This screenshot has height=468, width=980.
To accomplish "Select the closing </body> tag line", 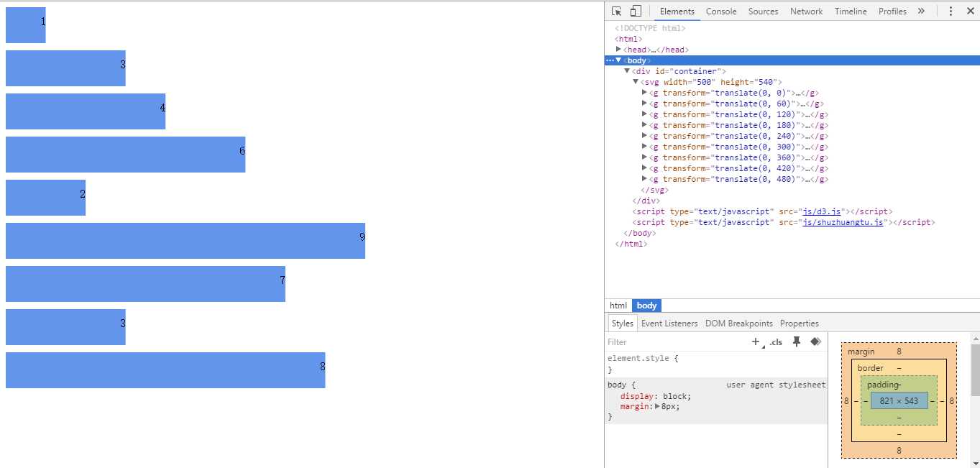I will click(639, 233).
